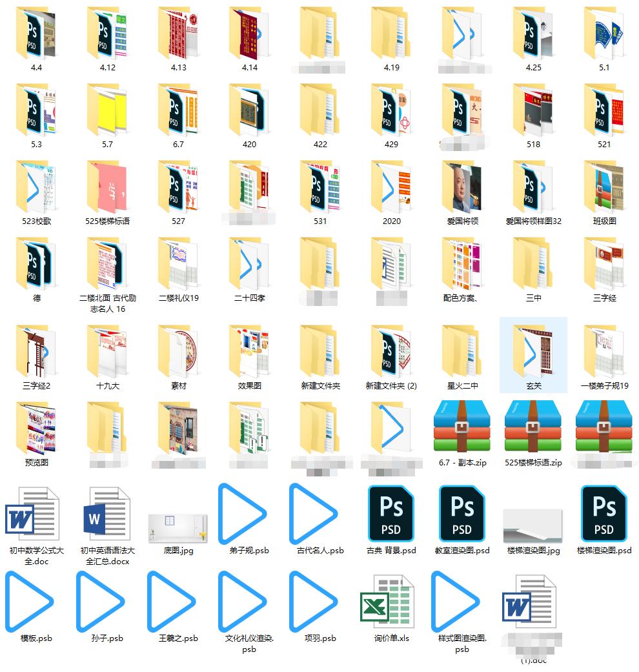The image size is (639, 672).
Task: Click the 5.7 folder with yellow preview
Action: (107, 110)
